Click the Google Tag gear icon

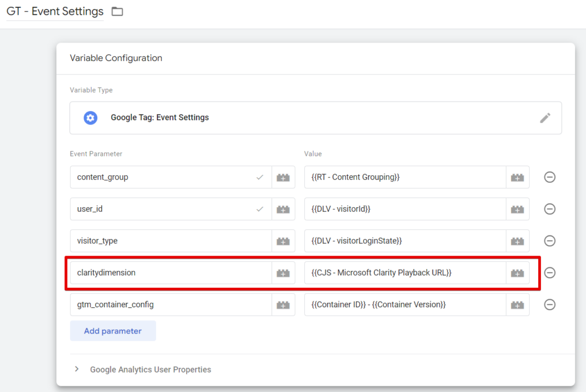90,117
